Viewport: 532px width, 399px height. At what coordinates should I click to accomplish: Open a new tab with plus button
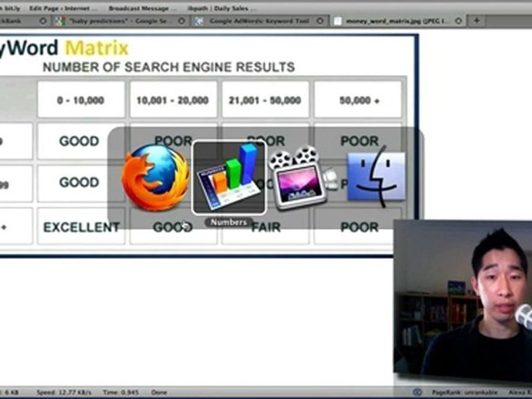pyautogui.click(x=477, y=21)
